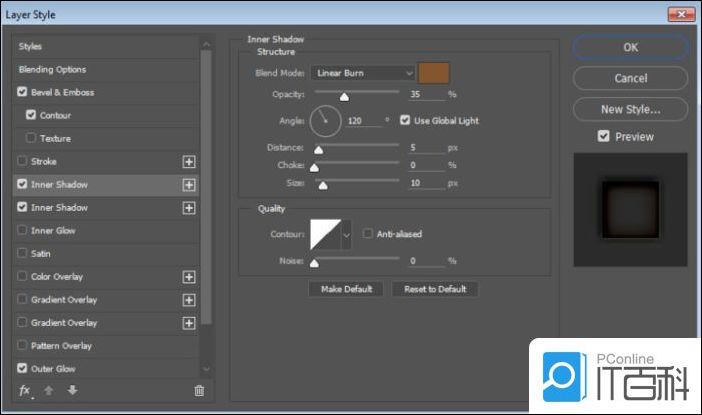Close the Layer Style dialog
This screenshot has height=415, width=702.
(681, 14)
